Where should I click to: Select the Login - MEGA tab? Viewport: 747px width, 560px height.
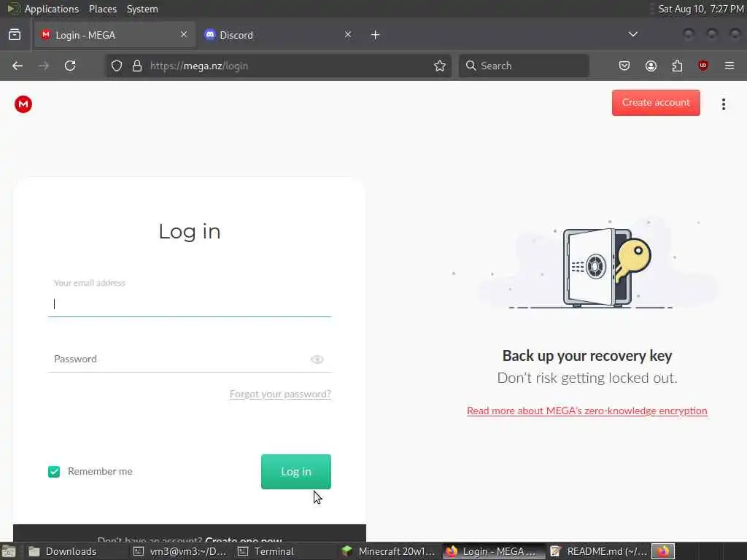click(x=115, y=35)
